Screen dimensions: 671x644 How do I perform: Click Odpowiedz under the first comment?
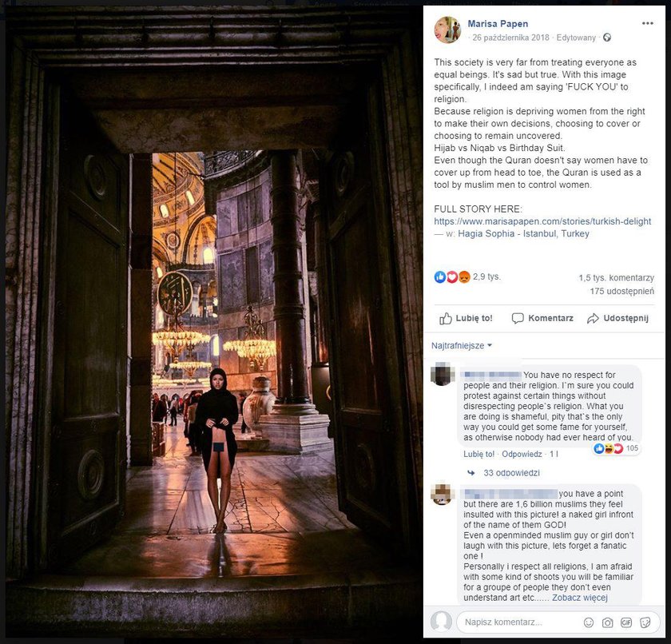[x=522, y=454]
